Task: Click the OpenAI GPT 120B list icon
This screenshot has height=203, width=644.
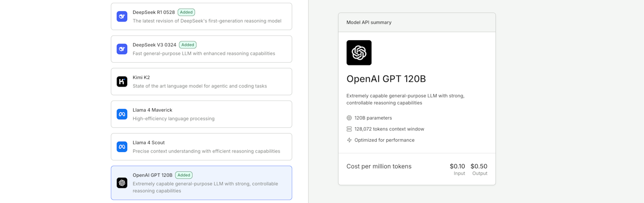Action: click(122, 183)
